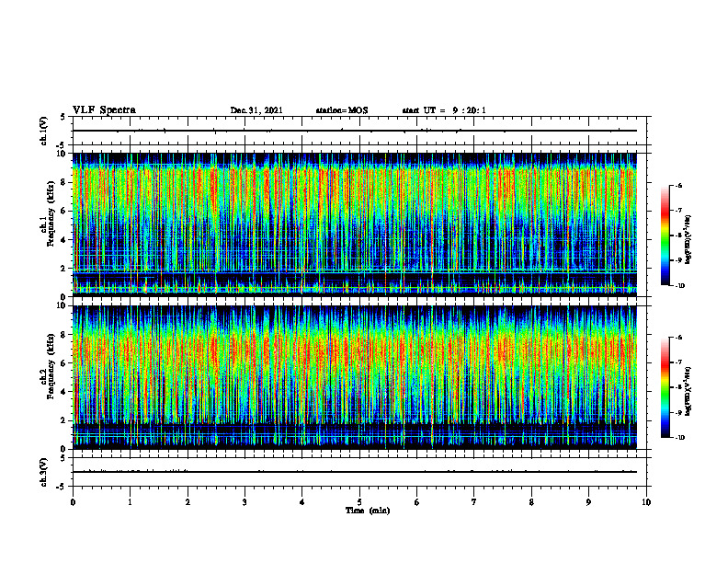Click the ch.3 voltage trace panel
The height and width of the screenshot is (563, 728).
click(x=358, y=472)
